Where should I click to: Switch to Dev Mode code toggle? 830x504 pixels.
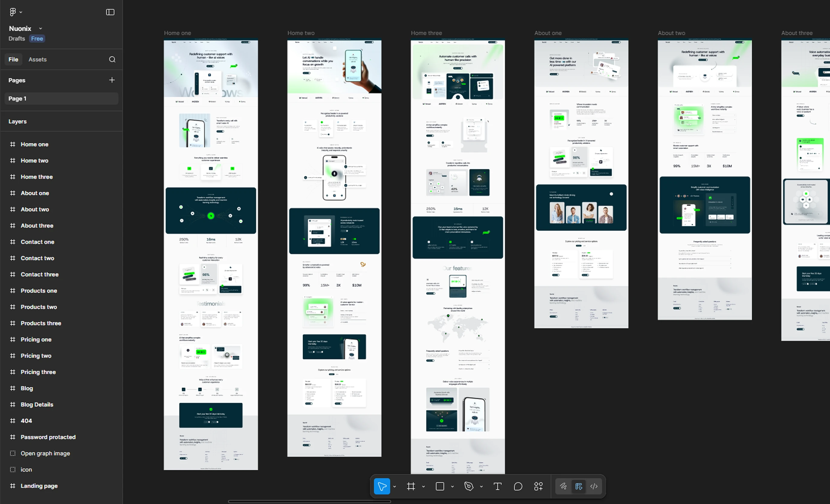(x=594, y=486)
